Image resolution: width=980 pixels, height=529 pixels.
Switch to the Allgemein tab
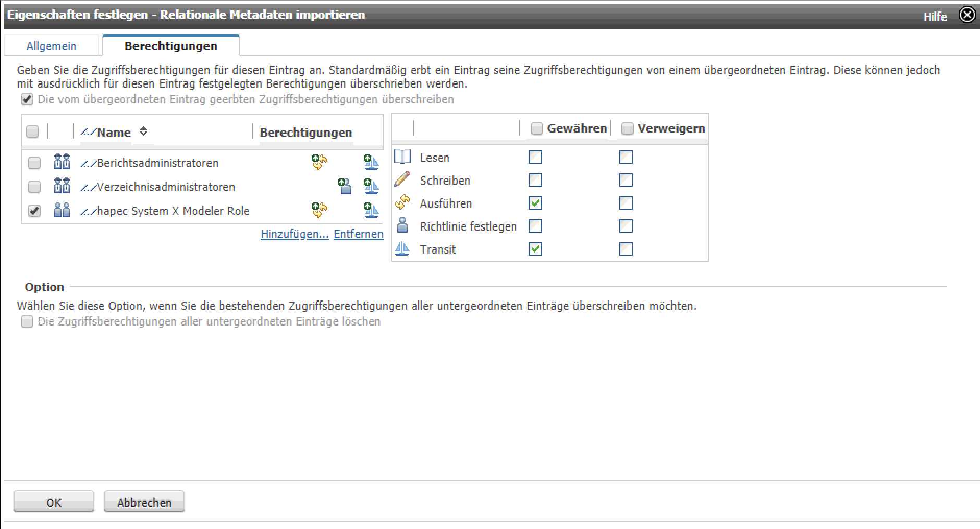(x=52, y=46)
